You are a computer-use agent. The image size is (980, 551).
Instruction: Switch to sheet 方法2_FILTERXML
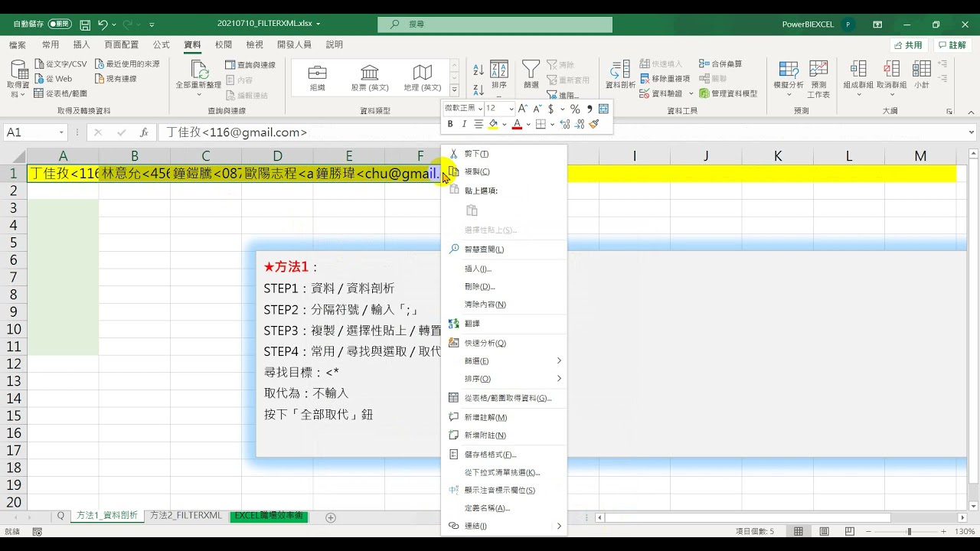(186, 516)
